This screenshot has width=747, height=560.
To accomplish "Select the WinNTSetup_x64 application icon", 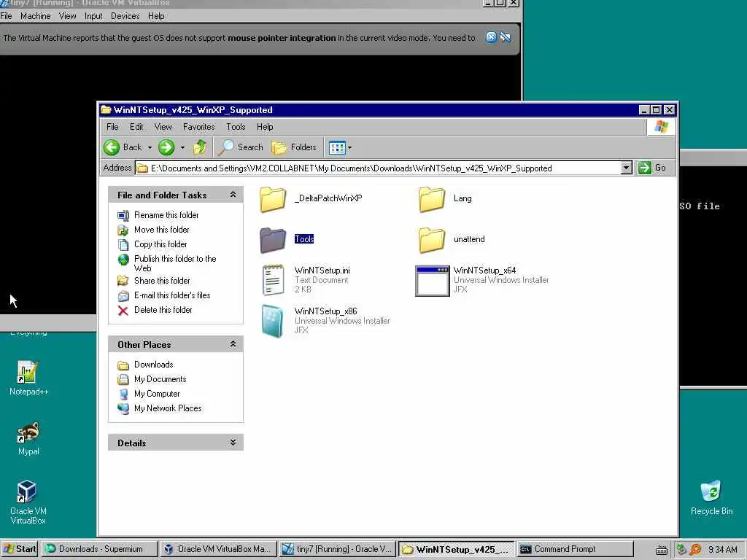I will click(x=432, y=281).
